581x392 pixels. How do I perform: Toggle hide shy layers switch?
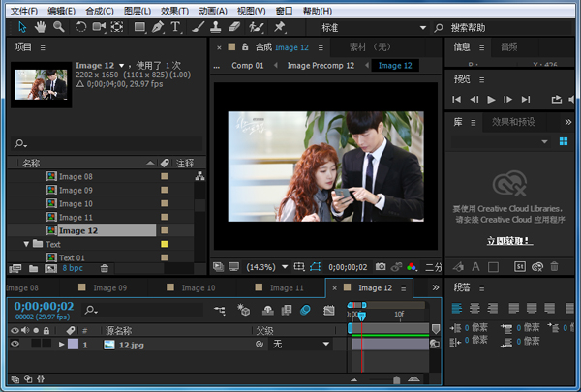click(267, 310)
